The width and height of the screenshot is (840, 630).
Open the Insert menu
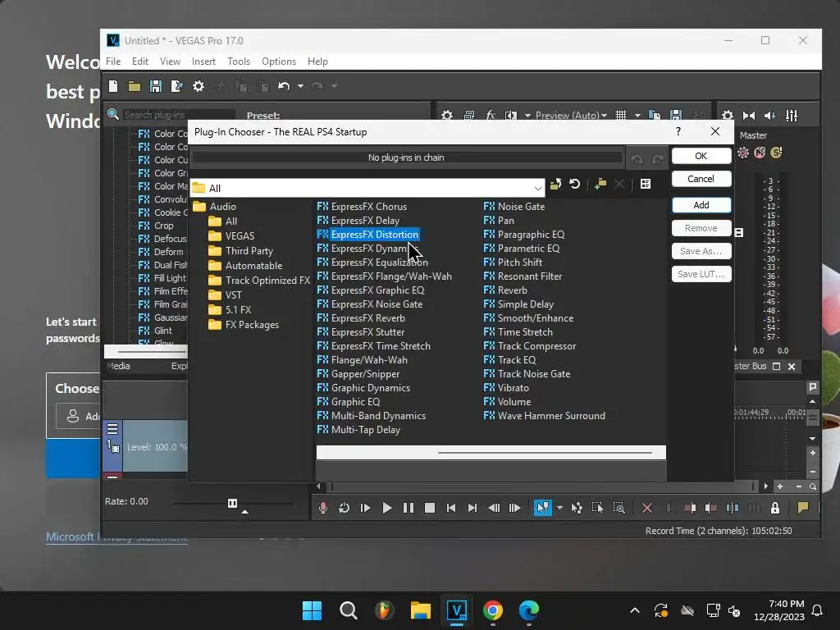203,62
